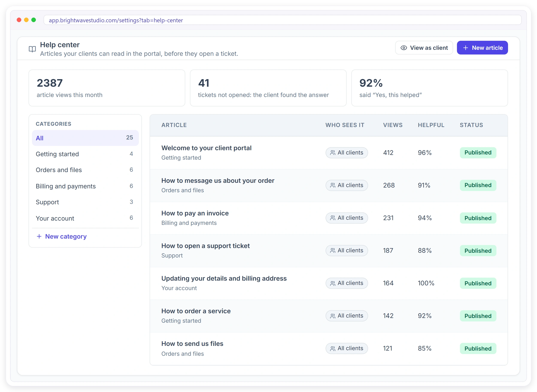This screenshot has height=392, width=537.
Task: Open article How to message us about your order
Action: 218,181
